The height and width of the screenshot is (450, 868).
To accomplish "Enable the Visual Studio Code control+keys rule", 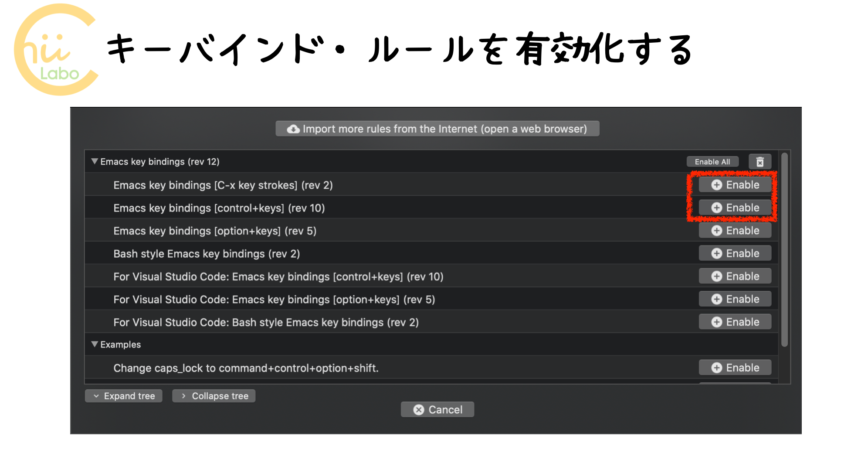I will point(735,276).
